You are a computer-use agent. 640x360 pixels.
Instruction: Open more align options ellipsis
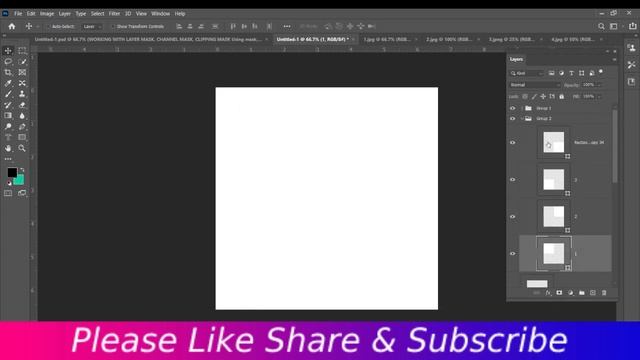click(x=287, y=27)
